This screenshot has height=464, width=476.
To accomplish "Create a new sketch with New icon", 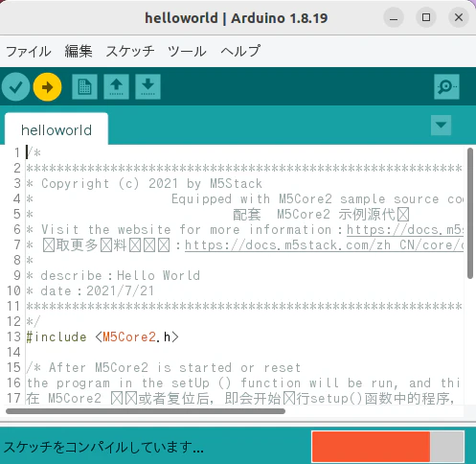I will click(84, 87).
